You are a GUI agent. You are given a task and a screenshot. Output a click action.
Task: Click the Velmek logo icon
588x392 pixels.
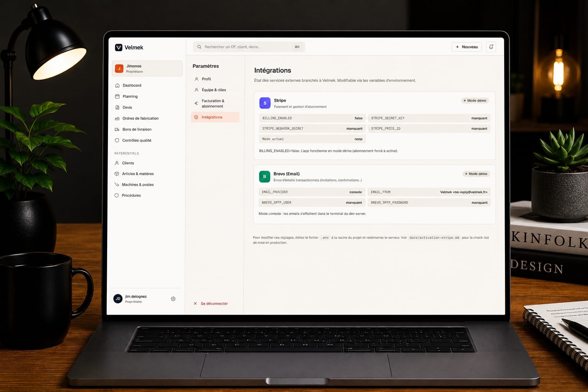click(119, 47)
